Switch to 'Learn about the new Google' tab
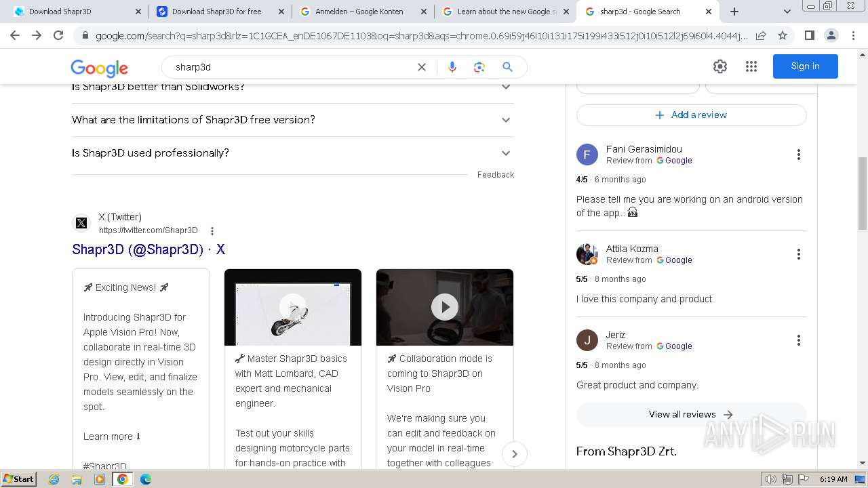 [x=505, y=12]
